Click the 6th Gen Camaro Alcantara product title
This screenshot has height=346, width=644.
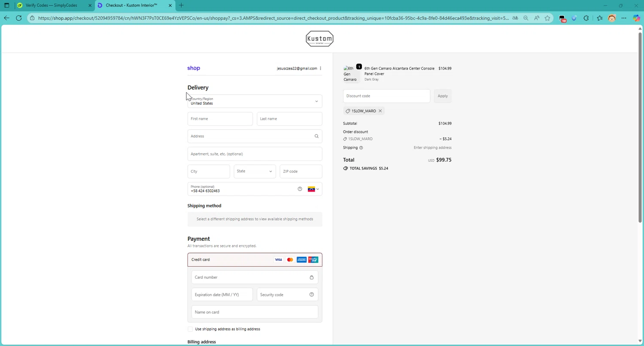pos(399,71)
